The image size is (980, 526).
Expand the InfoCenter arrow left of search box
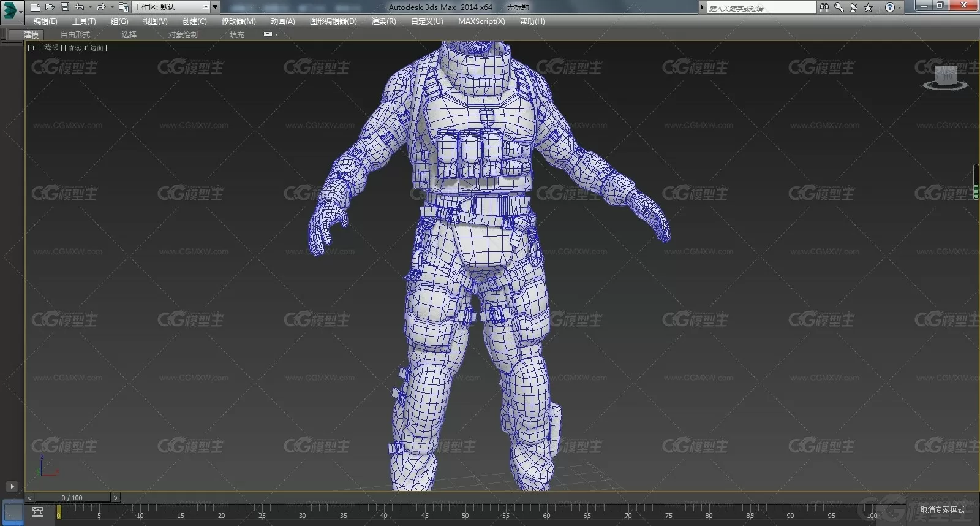coord(702,7)
